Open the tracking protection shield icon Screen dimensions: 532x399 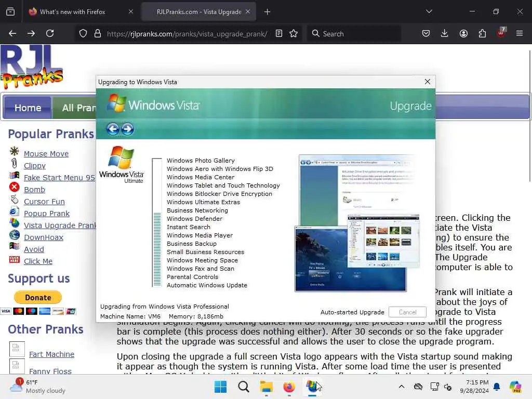[83, 33]
